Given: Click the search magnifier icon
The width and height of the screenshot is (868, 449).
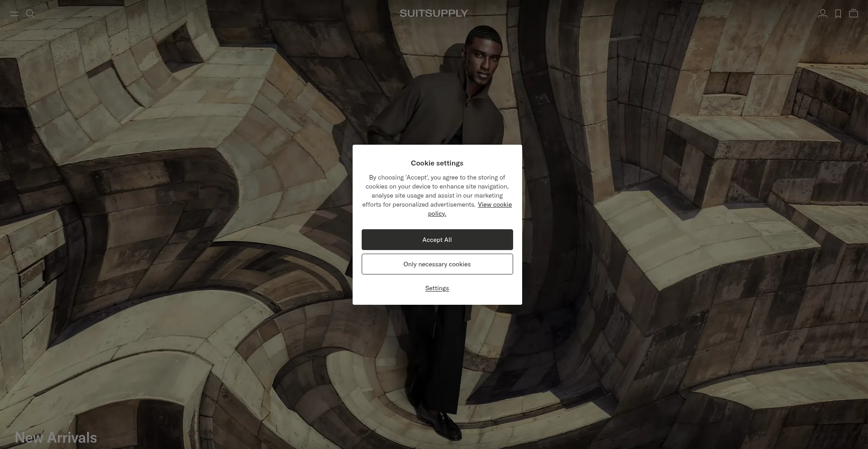Looking at the screenshot, I should click(30, 14).
